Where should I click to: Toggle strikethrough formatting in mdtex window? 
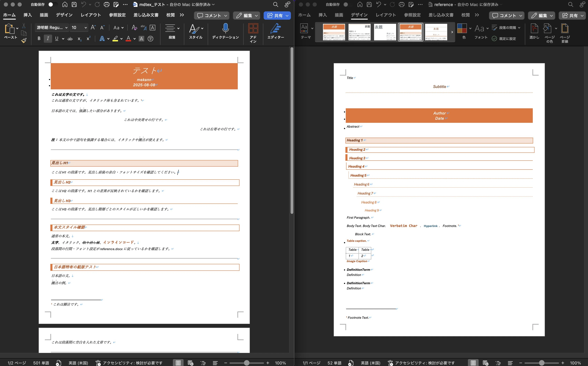coord(70,39)
